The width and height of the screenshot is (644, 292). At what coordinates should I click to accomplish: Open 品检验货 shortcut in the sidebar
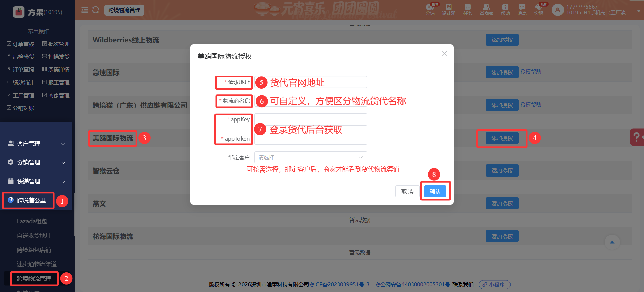tap(20, 57)
